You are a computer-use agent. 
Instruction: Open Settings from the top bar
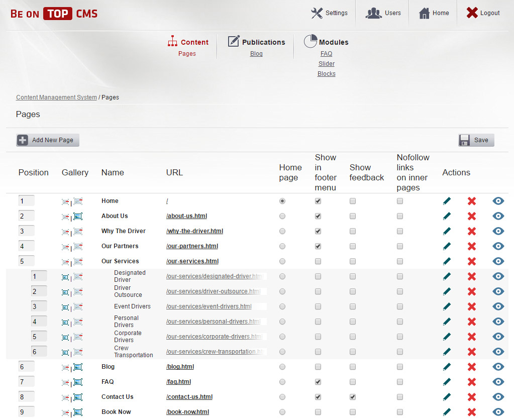coord(329,13)
